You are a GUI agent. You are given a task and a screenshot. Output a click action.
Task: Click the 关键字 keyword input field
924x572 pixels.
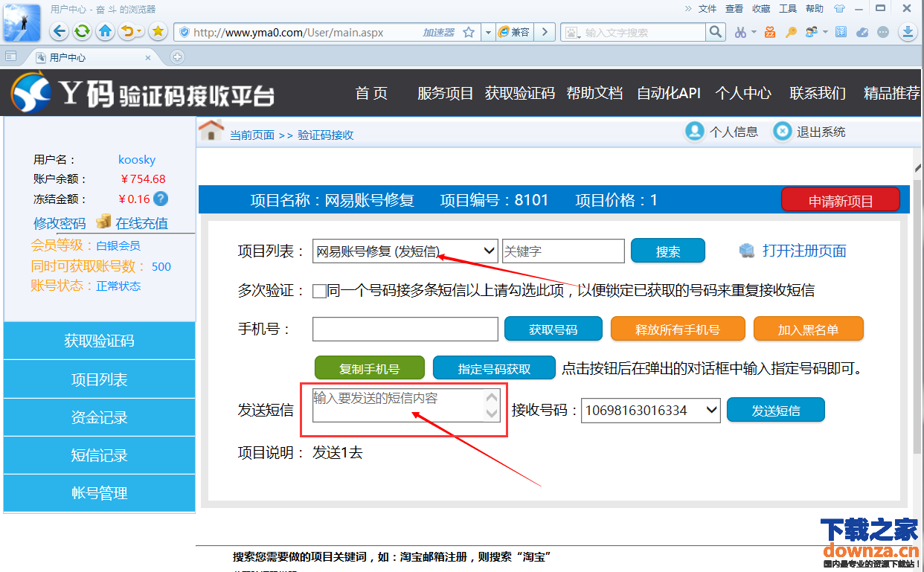[563, 251]
